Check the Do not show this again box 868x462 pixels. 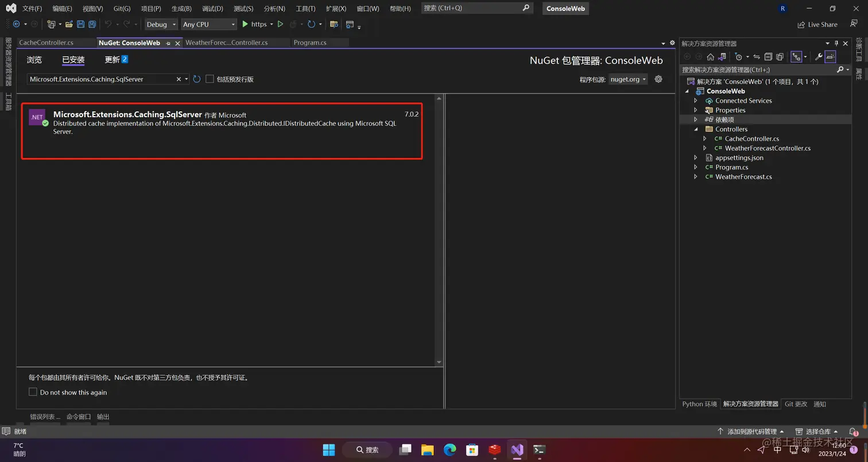33,392
